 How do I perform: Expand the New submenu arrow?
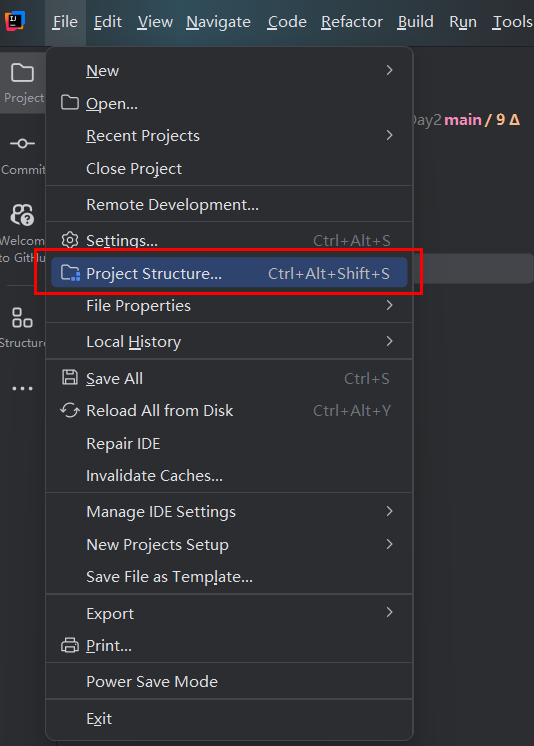coord(389,70)
